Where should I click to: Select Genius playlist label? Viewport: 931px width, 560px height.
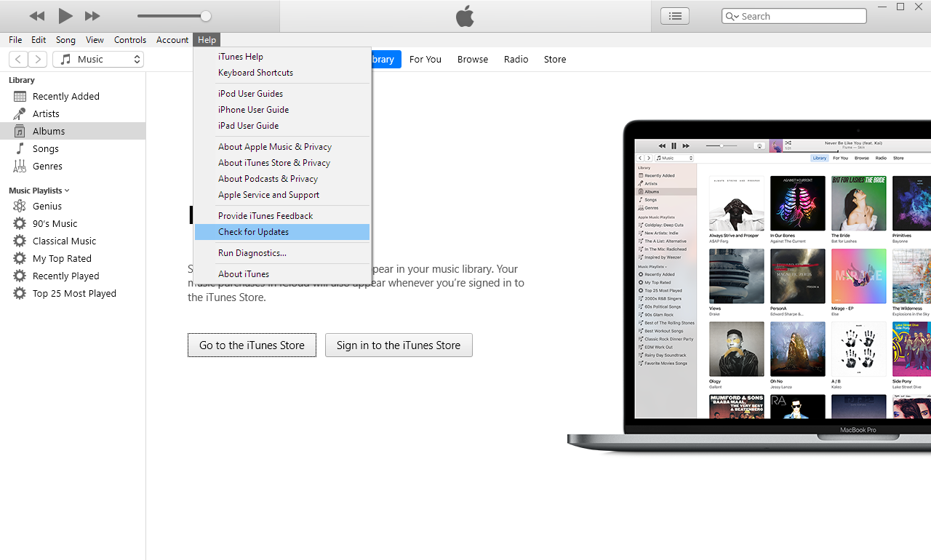tap(47, 206)
